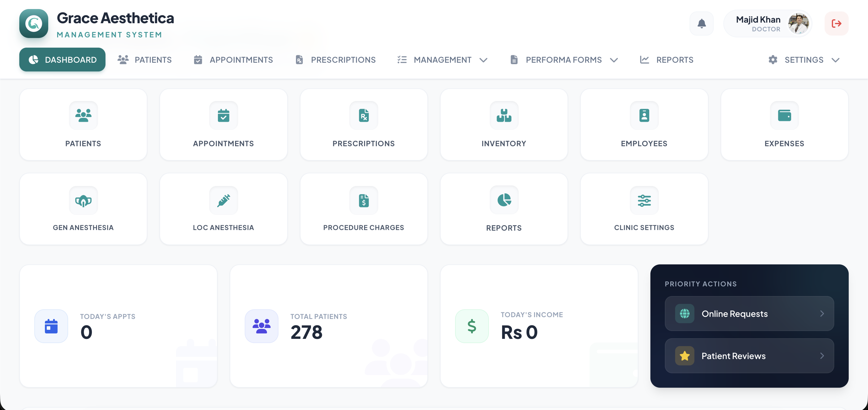Open the Employees ID badge card icon

[644, 115]
